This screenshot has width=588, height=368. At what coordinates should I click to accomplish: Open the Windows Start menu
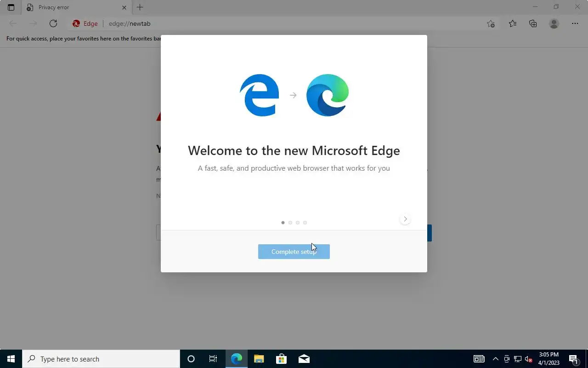pos(11,359)
